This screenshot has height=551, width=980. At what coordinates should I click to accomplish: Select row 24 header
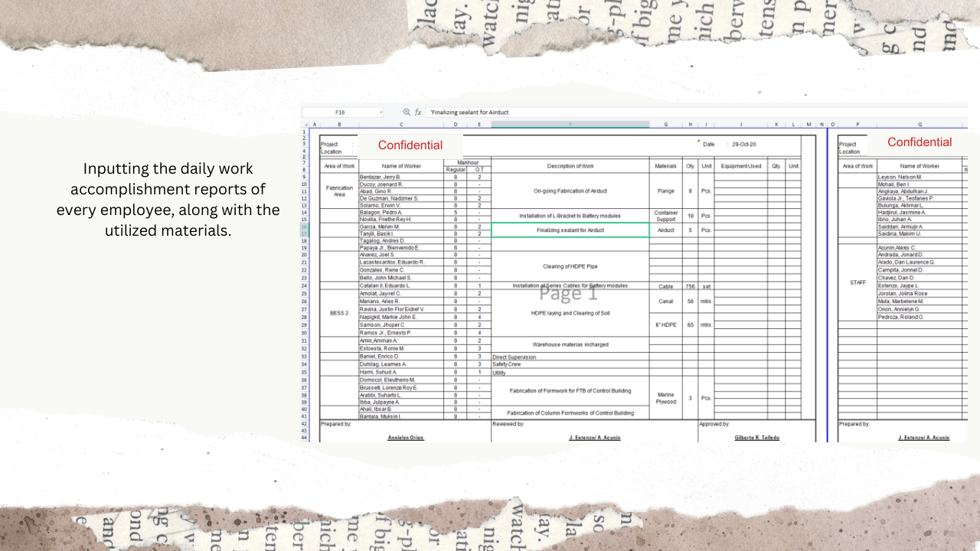point(304,286)
